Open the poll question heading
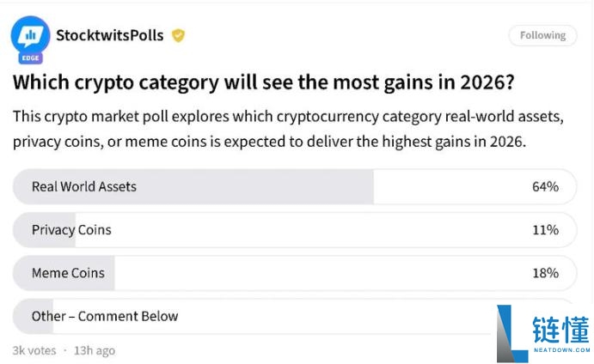 pos(264,82)
